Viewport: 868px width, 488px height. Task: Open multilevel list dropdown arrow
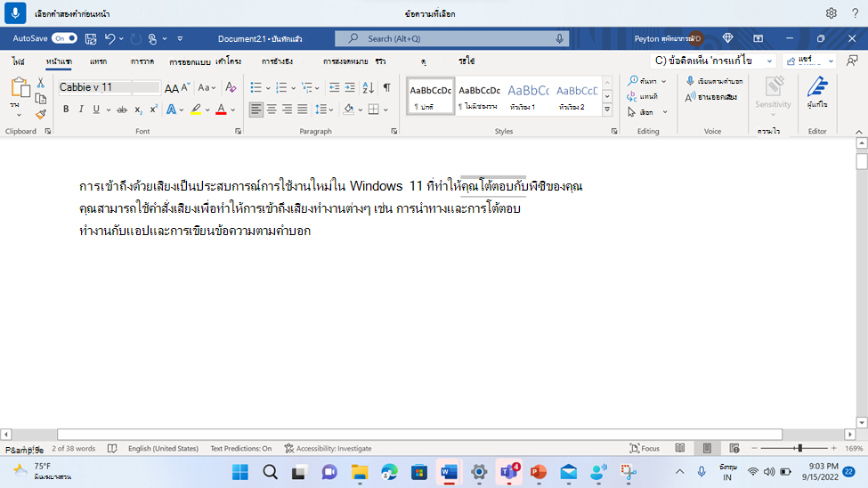pos(317,88)
